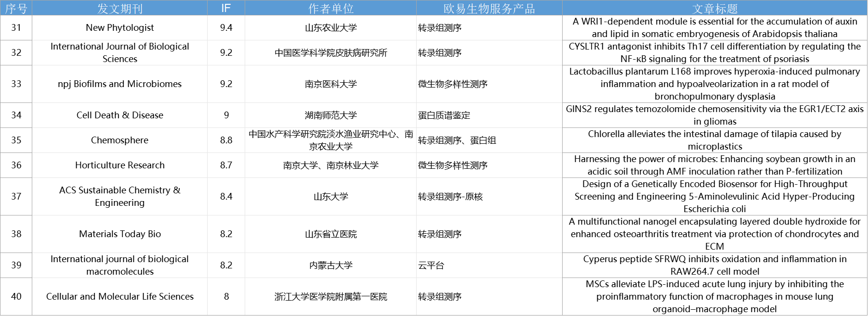Click row number 34
868x316 pixels.
16,115
